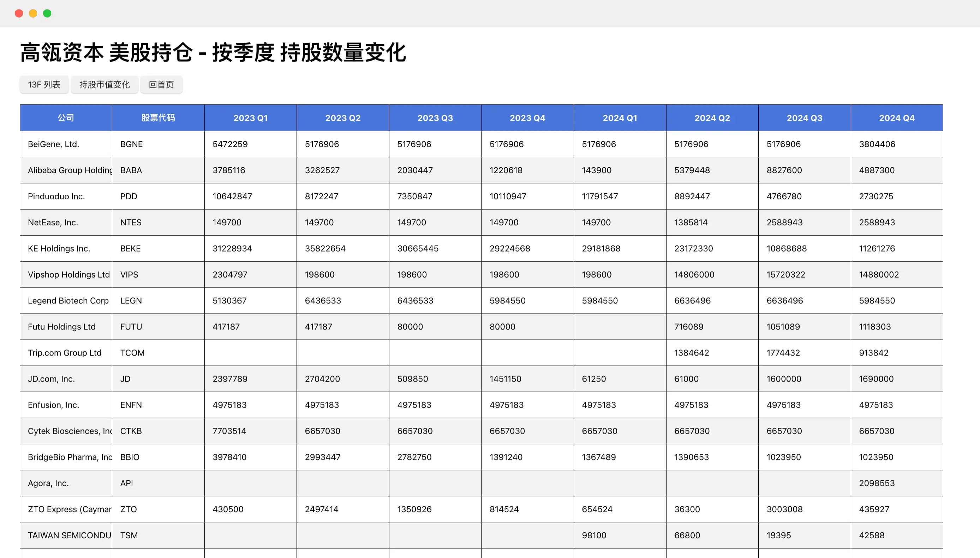This screenshot has width=980, height=558.
Task: Click the 2023 Q3 column header
Action: (x=435, y=118)
